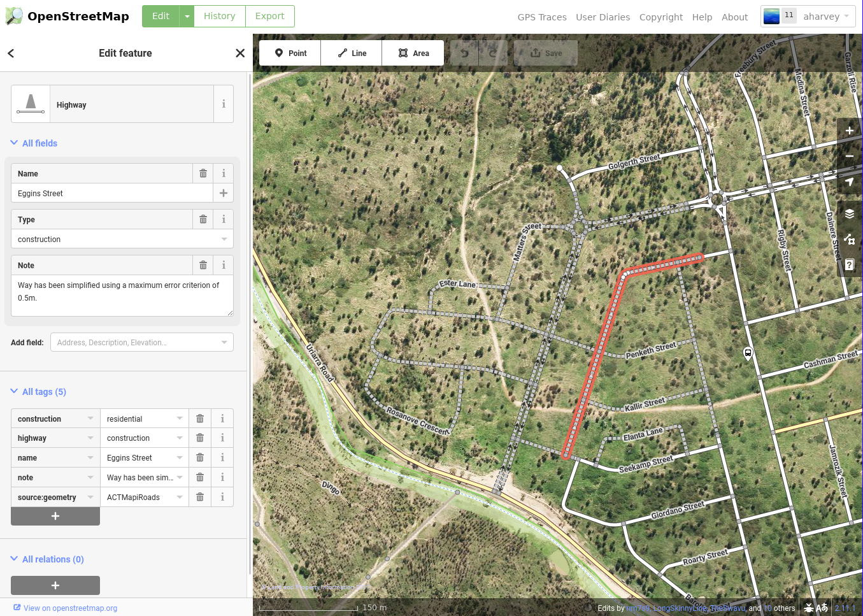
Task: Open User Diaries page
Action: (603, 17)
